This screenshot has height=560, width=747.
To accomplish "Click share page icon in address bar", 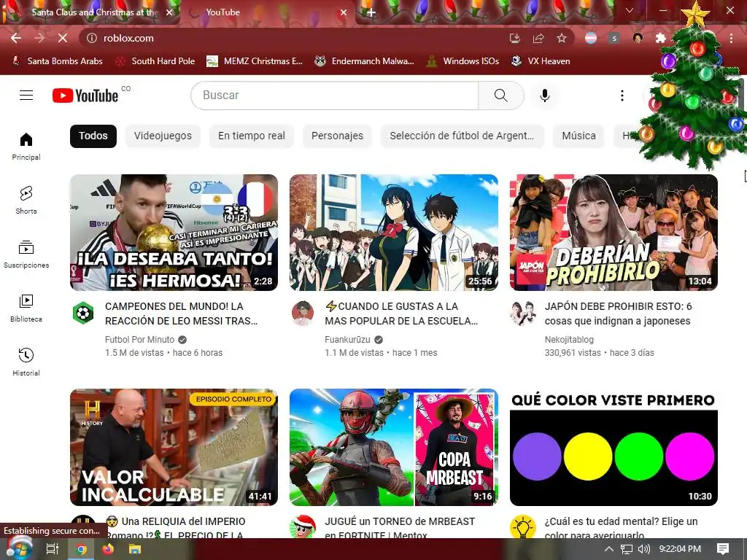I will 538,38.
